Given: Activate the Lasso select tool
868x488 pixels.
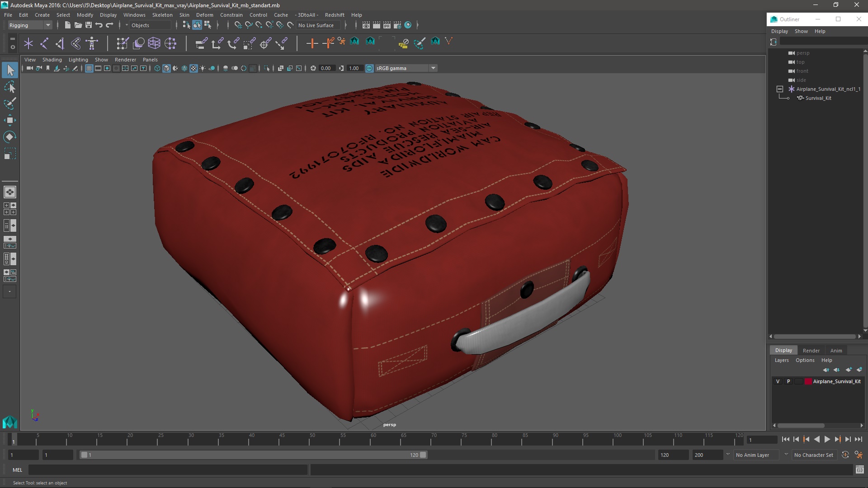Looking at the screenshot, I should click(10, 87).
